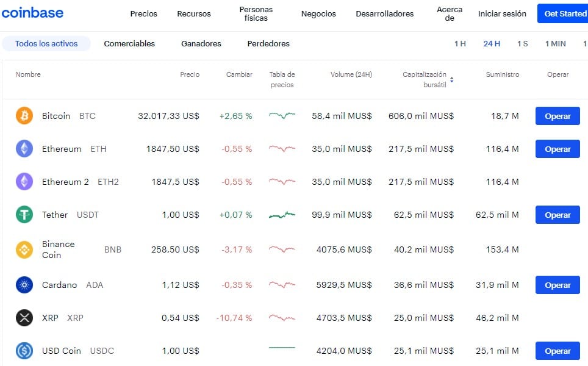Click the Volume (24H) column header
This screenshot has height=366, width=588.
(x=351, y=74)
